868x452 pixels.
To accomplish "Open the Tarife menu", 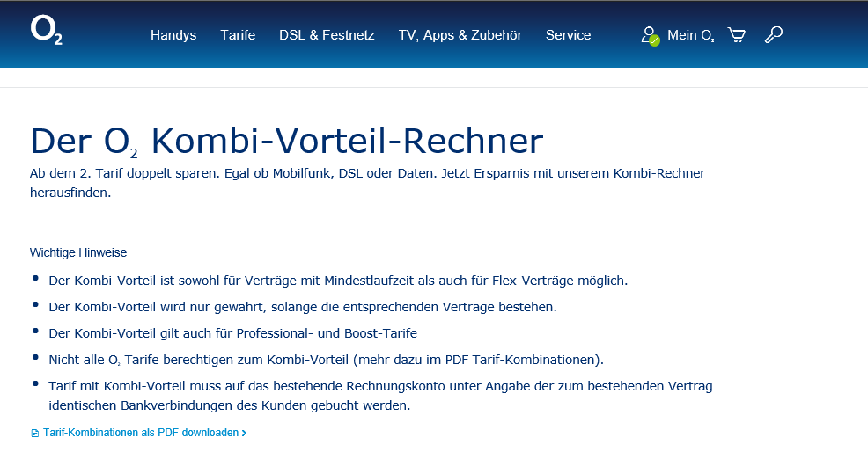I will point(238,35).
